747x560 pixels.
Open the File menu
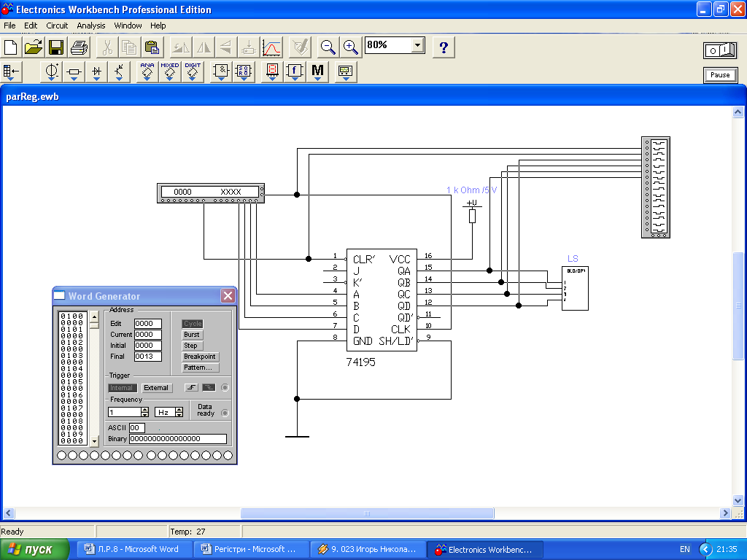(9, 26)
